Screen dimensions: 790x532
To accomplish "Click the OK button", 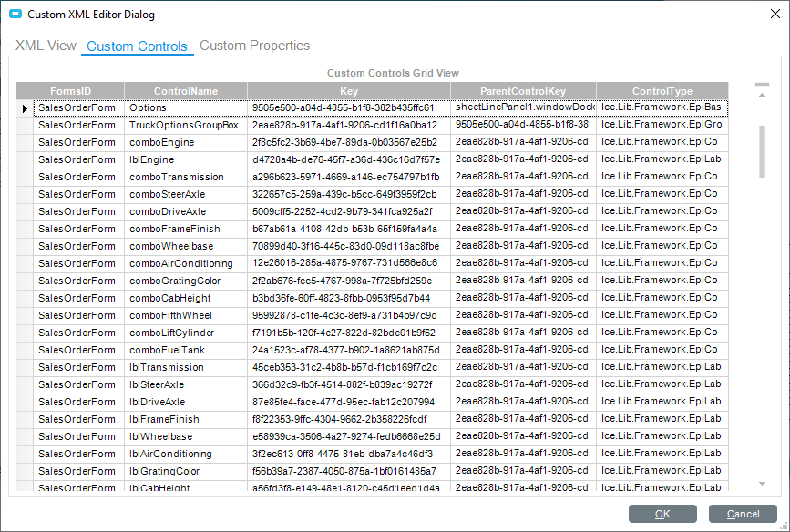I will (x=662, y=514).
